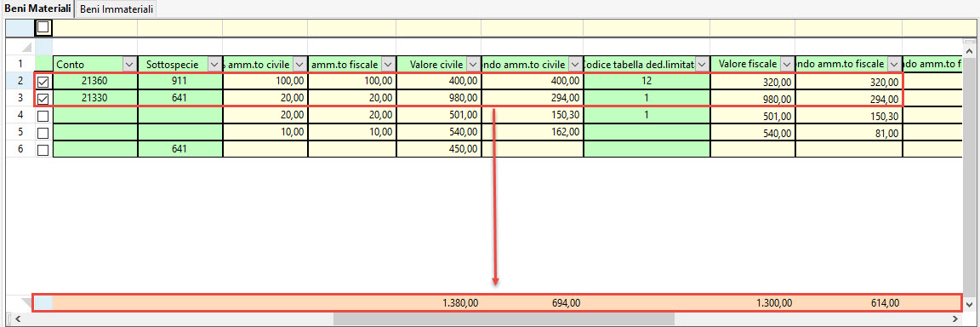Select Fondo amm.to civile cell 150,30
Image resolution: width=980 pixels, height=327 pixels.
532,115
